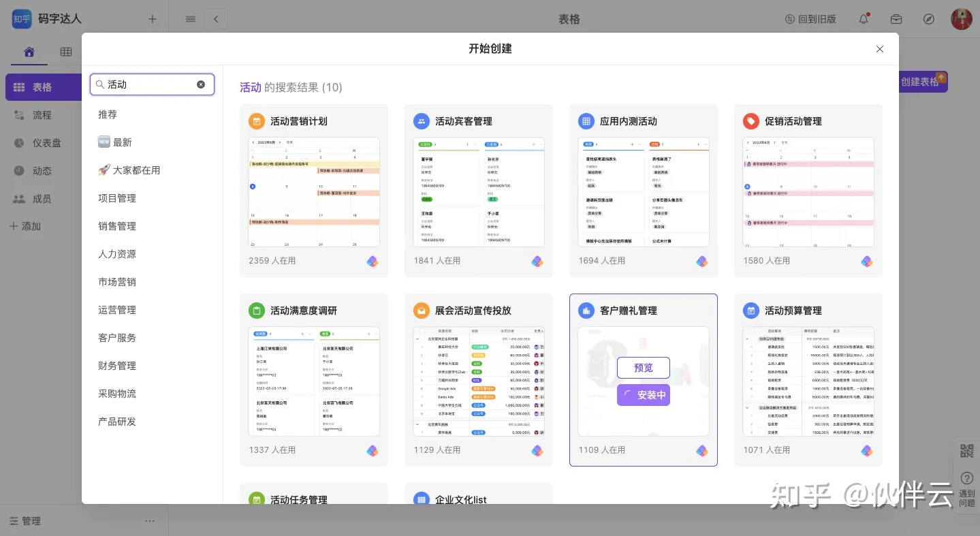Click the briefcase icon in top bar
Viewport: 980px width, 536px height.
(896, 19)
